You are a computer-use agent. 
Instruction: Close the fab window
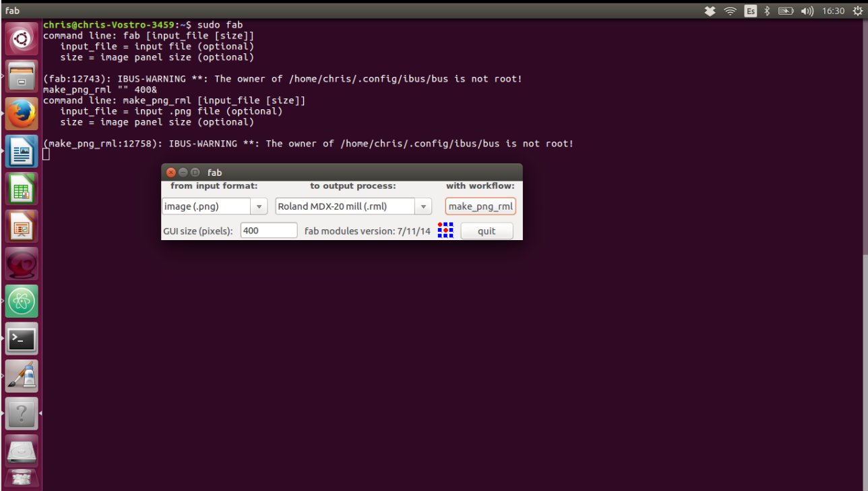(170, 172)
